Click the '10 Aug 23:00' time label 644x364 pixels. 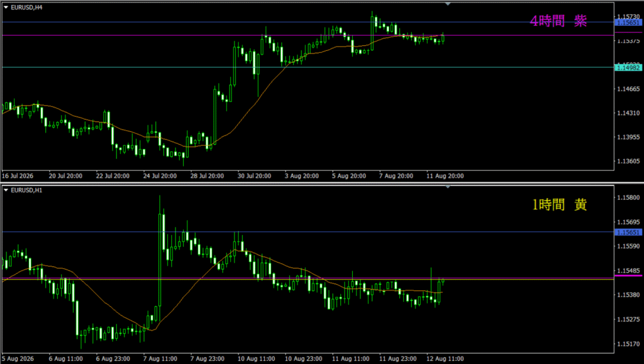click(304, 359)
